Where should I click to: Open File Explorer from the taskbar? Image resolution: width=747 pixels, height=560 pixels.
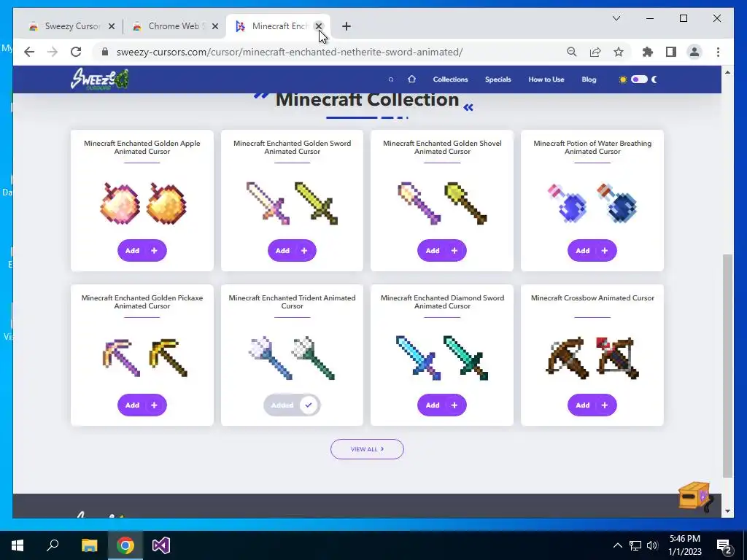pyautogui.click(x=89, y=545)
